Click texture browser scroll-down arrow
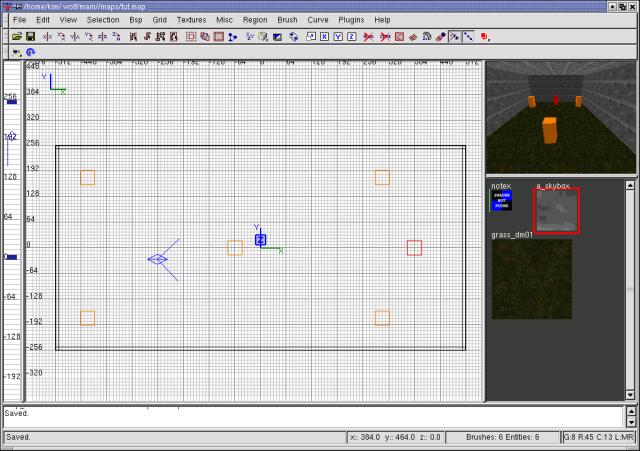Image resolution: width=640 pixels, height=451 pixels. coord(630,395)
